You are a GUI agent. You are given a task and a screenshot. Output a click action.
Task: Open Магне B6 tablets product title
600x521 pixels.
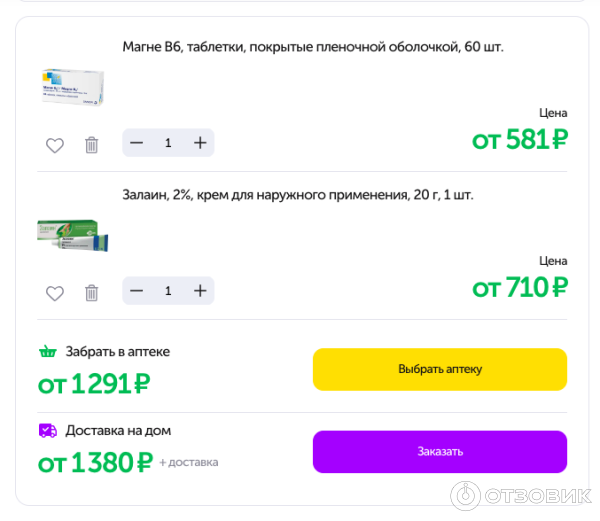[x=320, y=47]
